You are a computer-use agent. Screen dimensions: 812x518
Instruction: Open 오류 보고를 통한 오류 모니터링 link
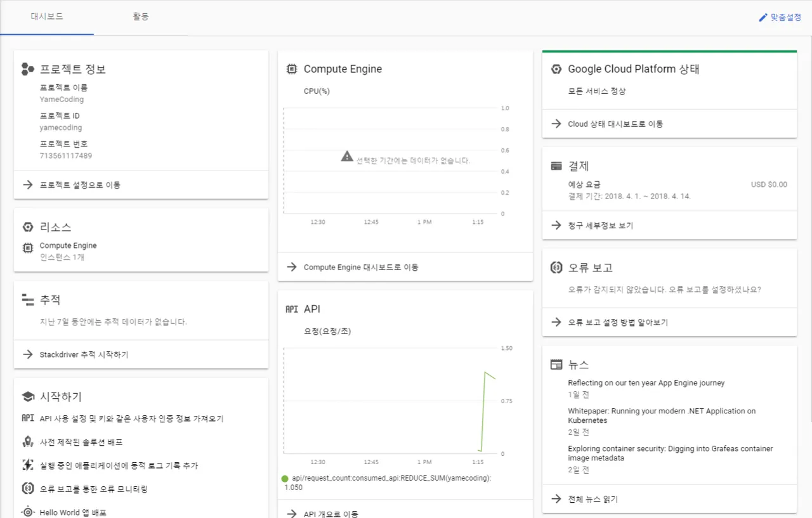tap(93, 489)
